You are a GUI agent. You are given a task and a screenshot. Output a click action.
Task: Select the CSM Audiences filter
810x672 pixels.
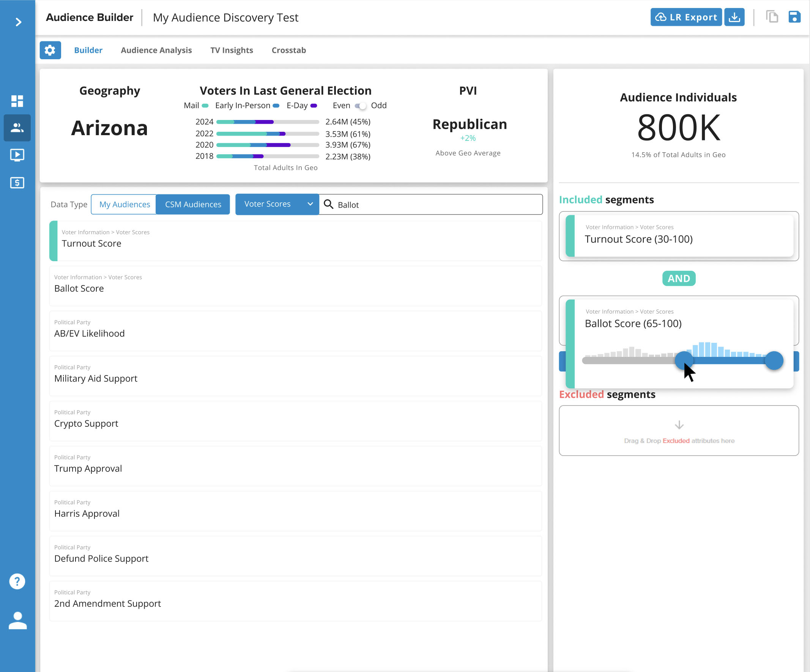(193, 204)
